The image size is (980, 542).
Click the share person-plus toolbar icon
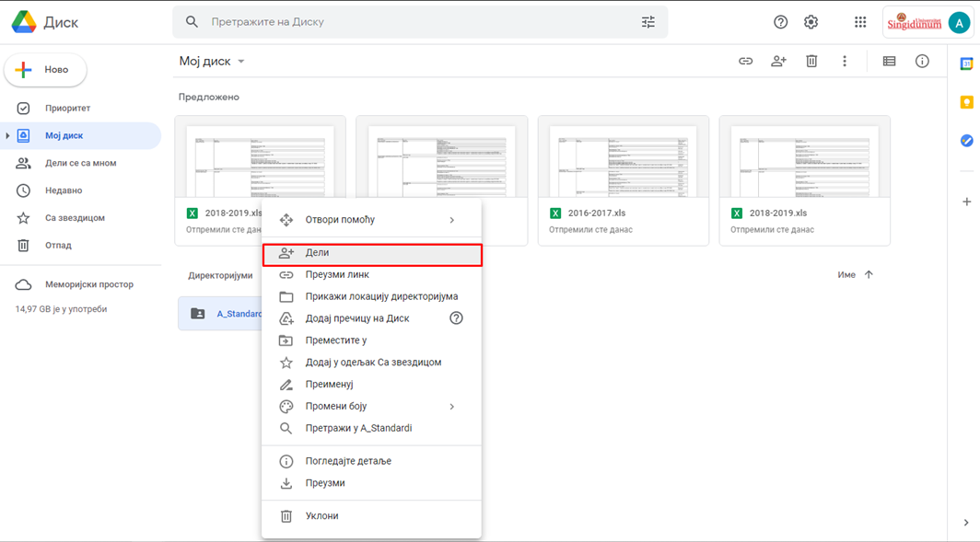coord(778,62)
